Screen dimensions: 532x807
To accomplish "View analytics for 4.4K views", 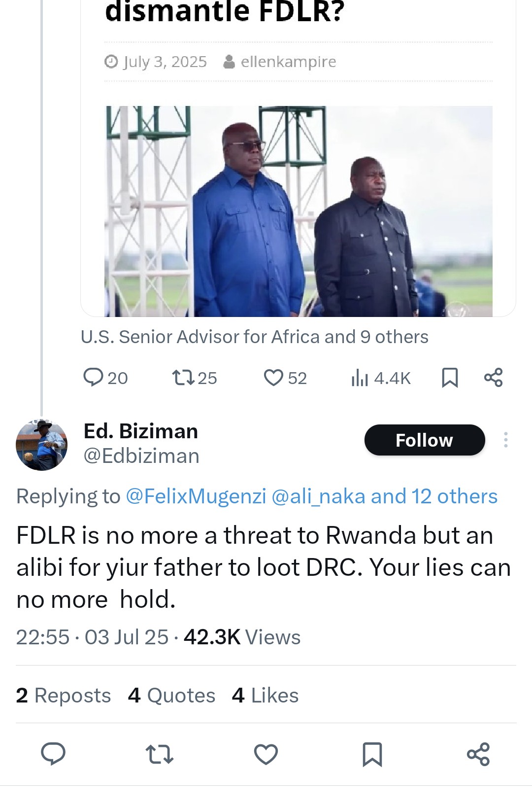I will pos(380,378).
